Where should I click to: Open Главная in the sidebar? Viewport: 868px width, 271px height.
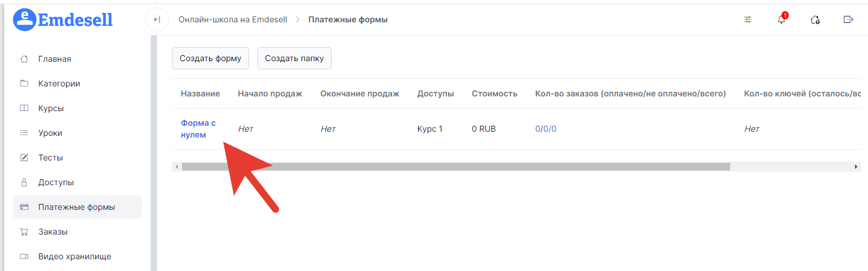[54, 59]
